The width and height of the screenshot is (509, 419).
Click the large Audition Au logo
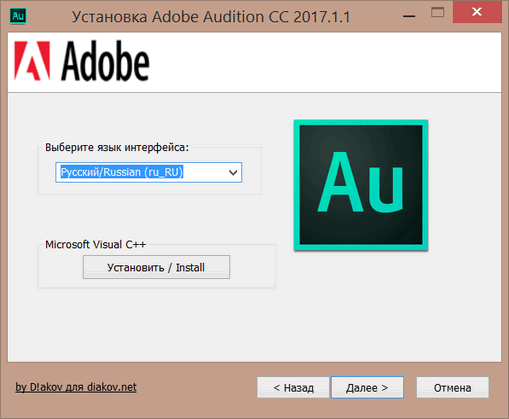[361, 185]
